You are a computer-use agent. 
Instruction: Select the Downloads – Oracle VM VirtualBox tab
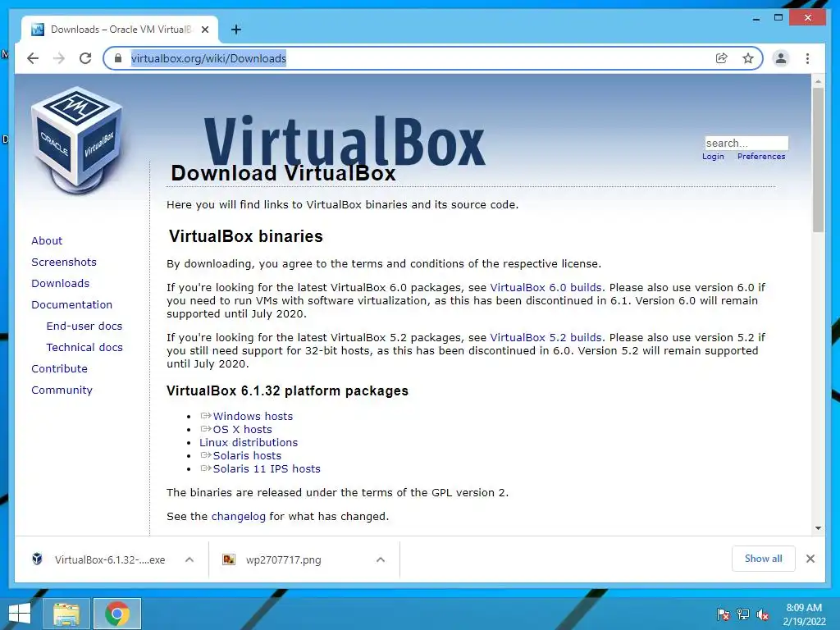[121, 30]
